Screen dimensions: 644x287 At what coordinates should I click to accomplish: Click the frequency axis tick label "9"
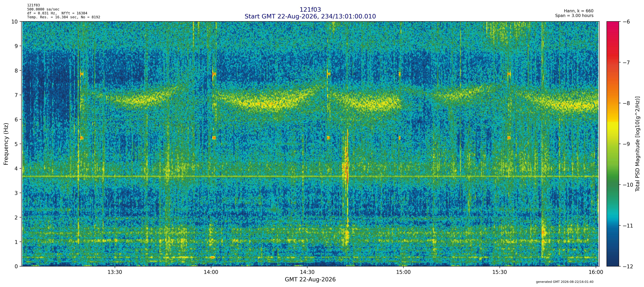coord(16,46)
